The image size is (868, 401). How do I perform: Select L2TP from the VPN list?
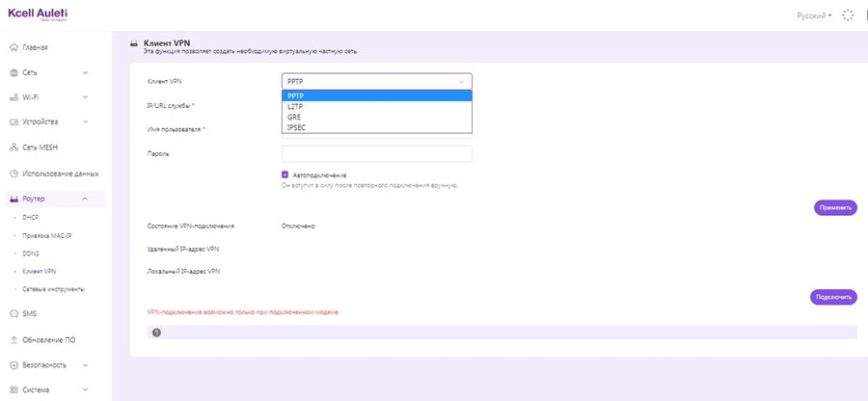[x=295, y=106]
